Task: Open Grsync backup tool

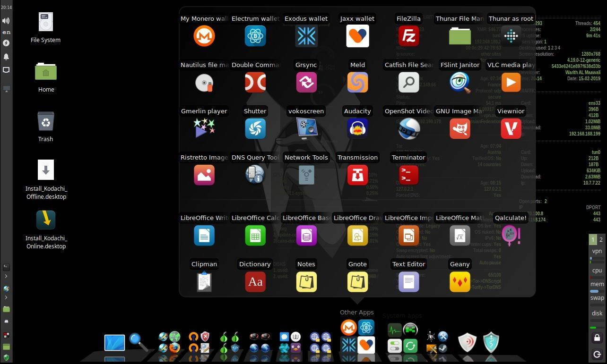Action: pyautogui.click(x=306, y=82)
